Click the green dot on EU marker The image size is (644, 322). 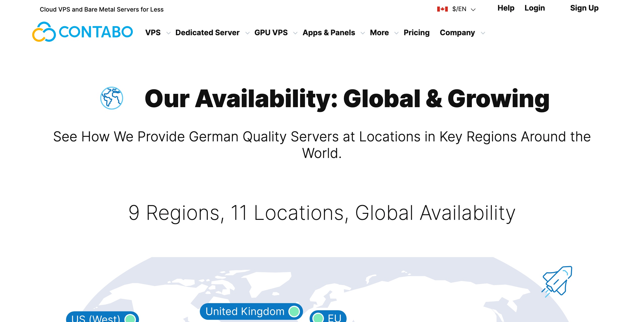tap(318, 318)
